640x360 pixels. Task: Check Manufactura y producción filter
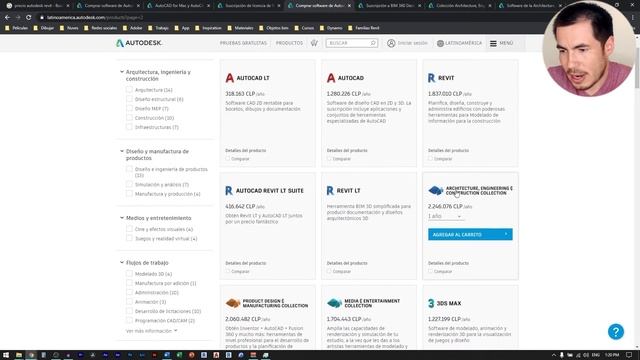pyautogui.click(x=129, y=194)
